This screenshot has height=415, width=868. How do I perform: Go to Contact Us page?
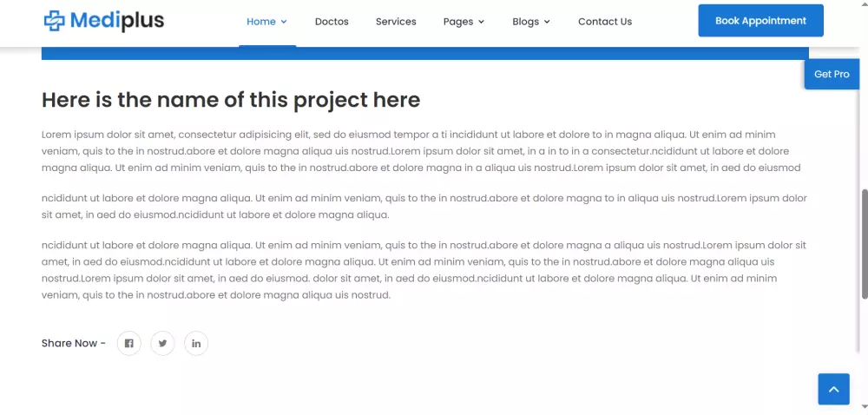[605, 22]
